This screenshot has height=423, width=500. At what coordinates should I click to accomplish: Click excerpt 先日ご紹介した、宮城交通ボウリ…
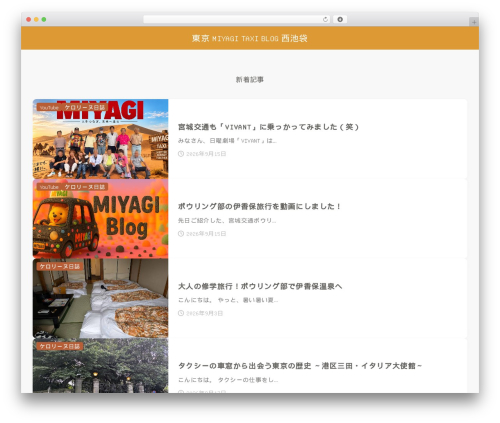(227, 221)
